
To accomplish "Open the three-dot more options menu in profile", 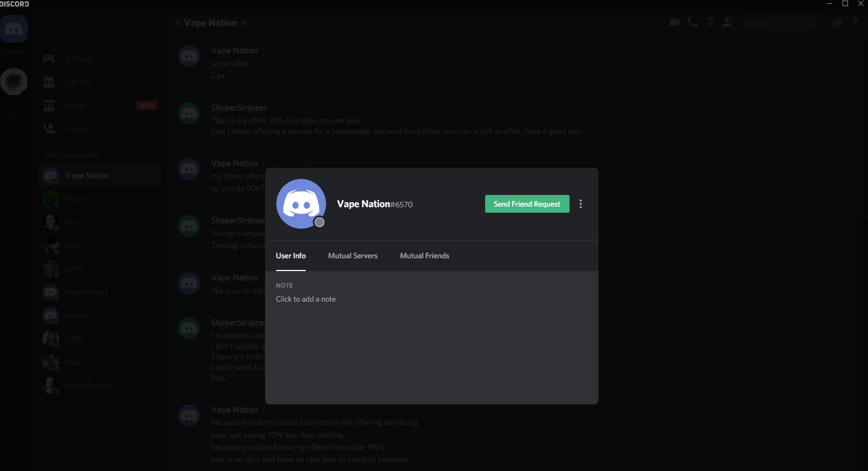I will 581,204.
